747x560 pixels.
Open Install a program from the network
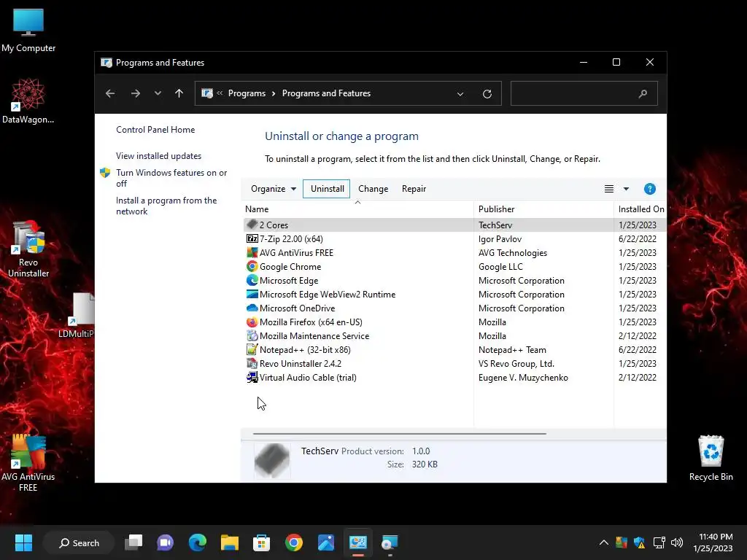coord(166,206)
